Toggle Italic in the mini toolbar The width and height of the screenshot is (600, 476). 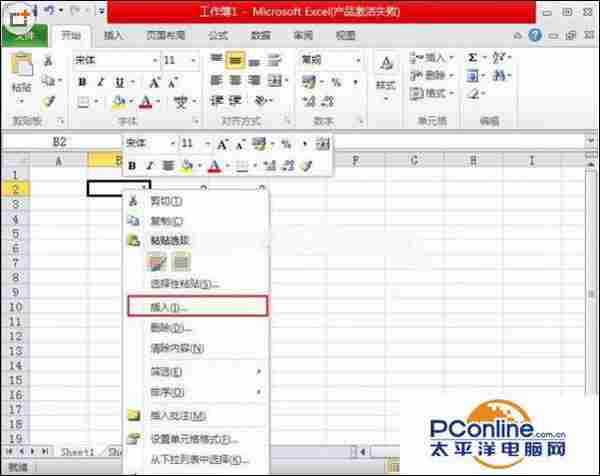coord(150,165)
